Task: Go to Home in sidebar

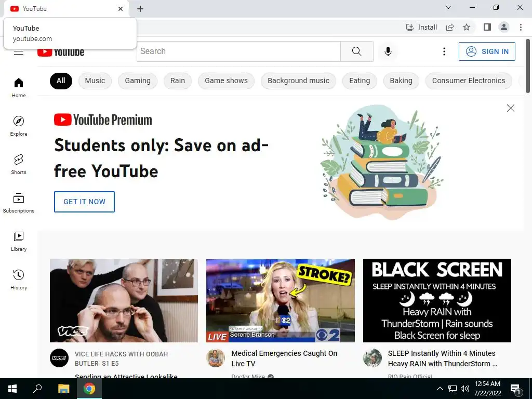Action: 19,87
